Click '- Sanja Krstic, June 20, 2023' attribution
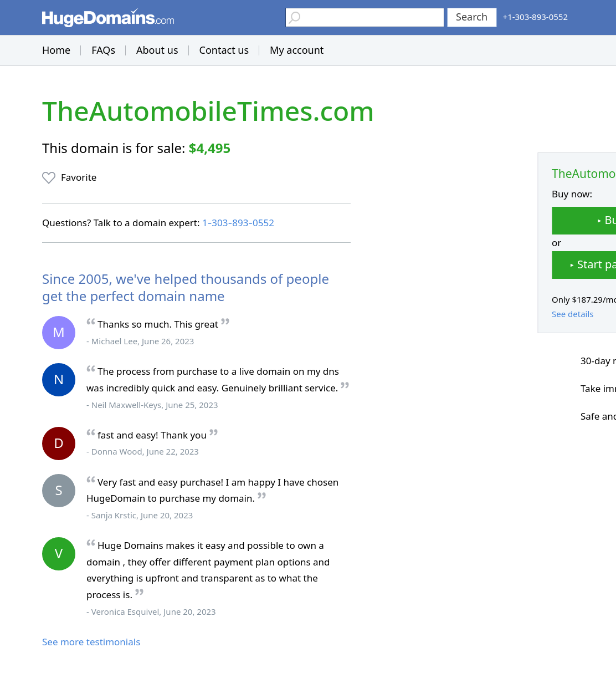 point(140,516)
